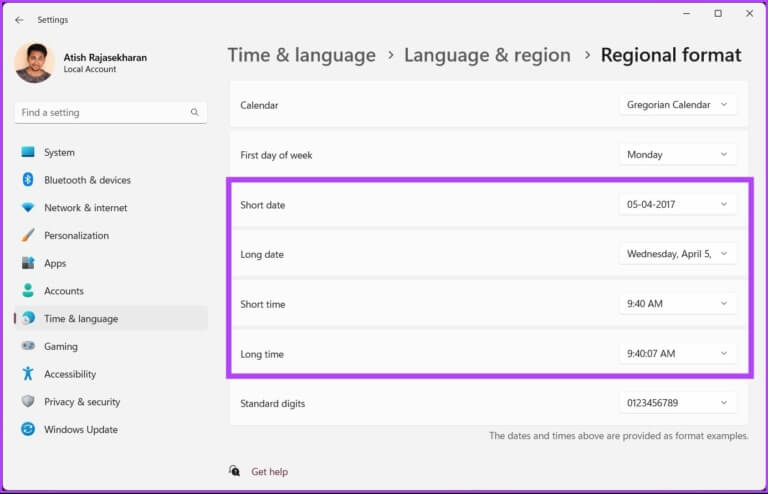Click the user profile picture
Screen dimensions: 768x494
34,63
